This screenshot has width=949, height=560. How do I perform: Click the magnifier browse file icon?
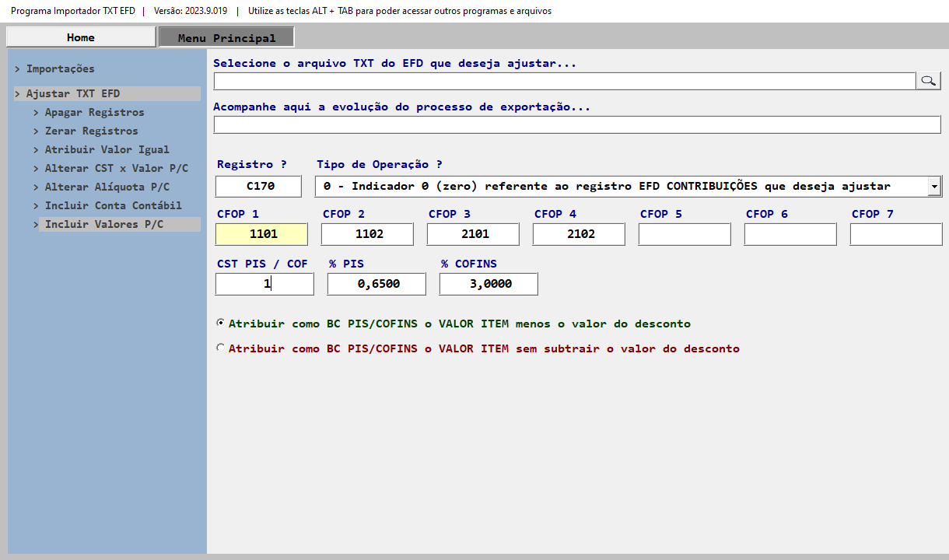coord(928,81)
